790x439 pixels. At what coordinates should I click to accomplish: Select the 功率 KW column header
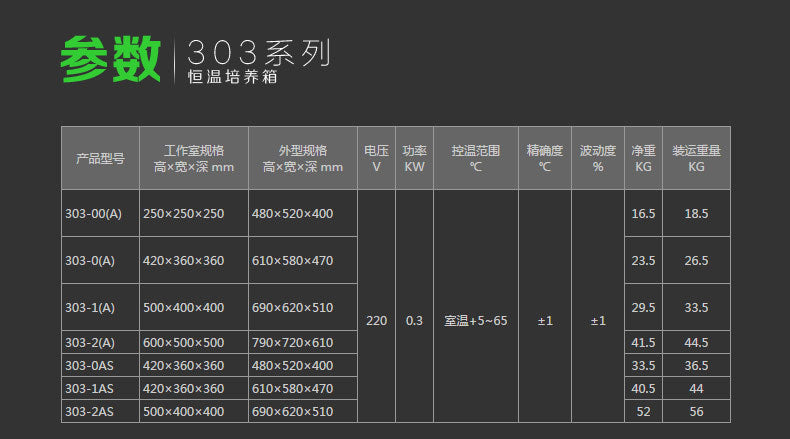click(414, 159)
